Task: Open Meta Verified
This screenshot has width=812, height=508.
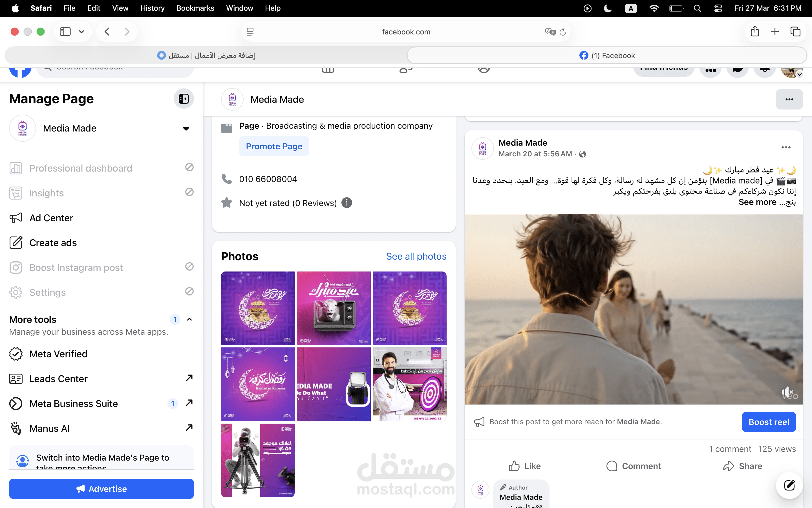Action: (x=101, y=354)
